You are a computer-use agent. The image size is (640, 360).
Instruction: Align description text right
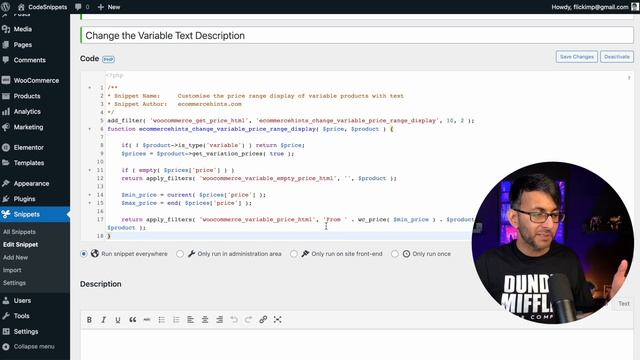pos(219,320)
